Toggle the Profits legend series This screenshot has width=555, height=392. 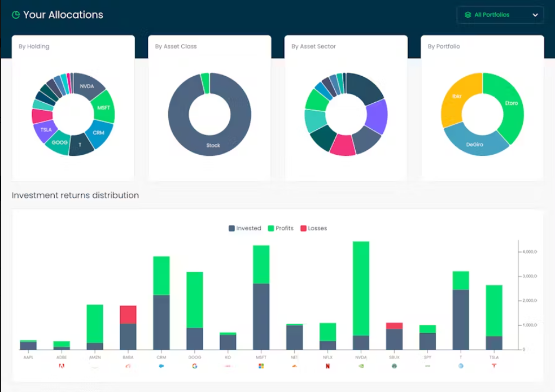pyautogui.click(x=281, y=228)
